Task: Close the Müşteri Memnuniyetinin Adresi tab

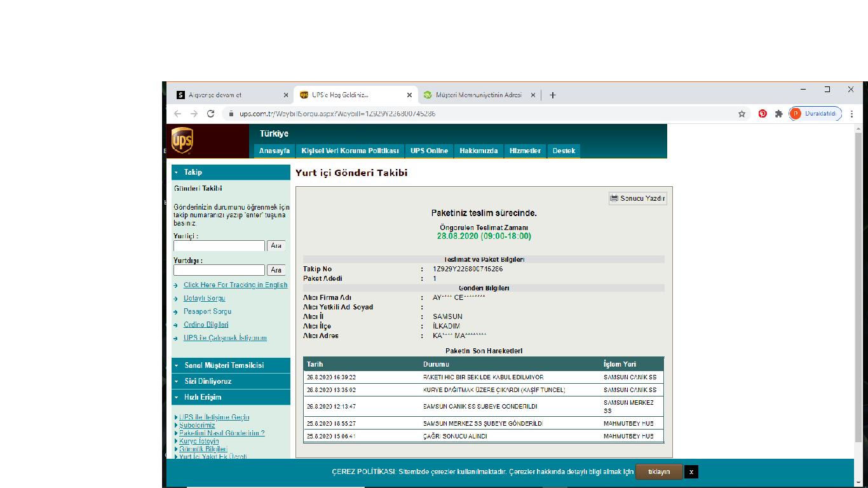Action: (x=532, y=95)
